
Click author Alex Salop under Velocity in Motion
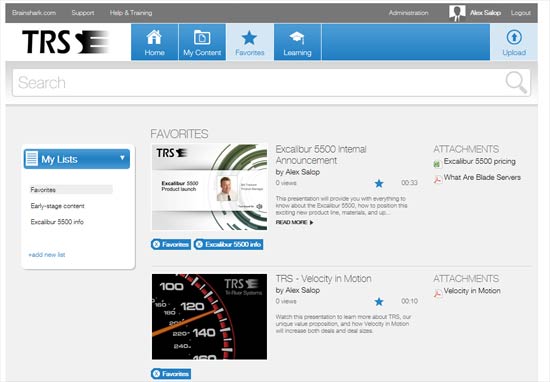[x=303, y=290]
